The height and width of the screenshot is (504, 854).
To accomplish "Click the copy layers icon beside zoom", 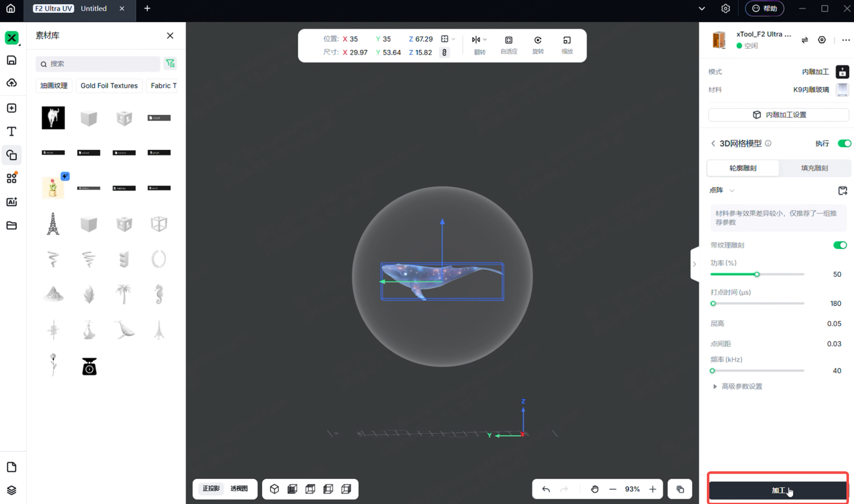I will coord(680,489).
